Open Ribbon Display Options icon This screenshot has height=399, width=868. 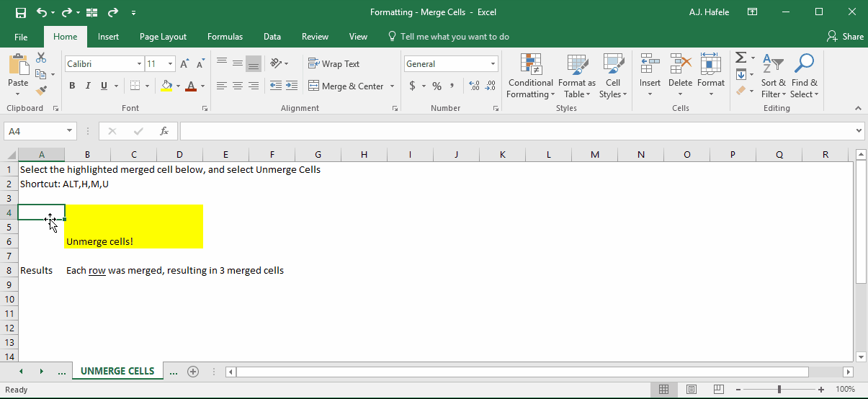[x=752, y=12]
